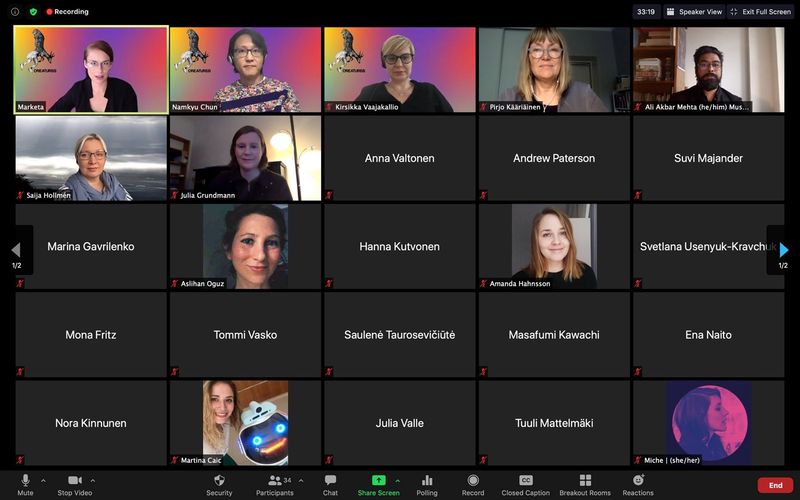Expand video options arrow next to Stop Video

(99, 480)
